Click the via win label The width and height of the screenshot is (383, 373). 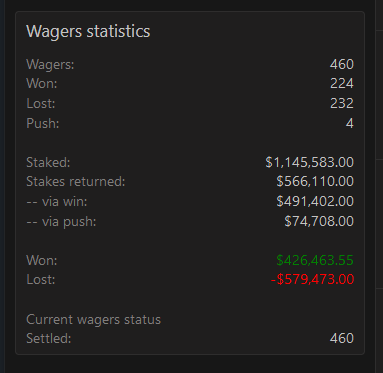(57, 202)
